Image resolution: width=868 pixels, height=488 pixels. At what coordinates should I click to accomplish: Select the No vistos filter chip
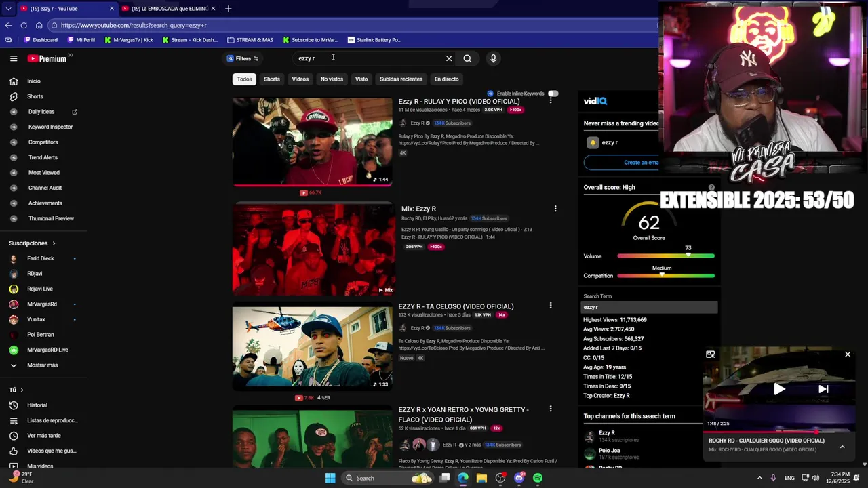[x=332, y=79]
